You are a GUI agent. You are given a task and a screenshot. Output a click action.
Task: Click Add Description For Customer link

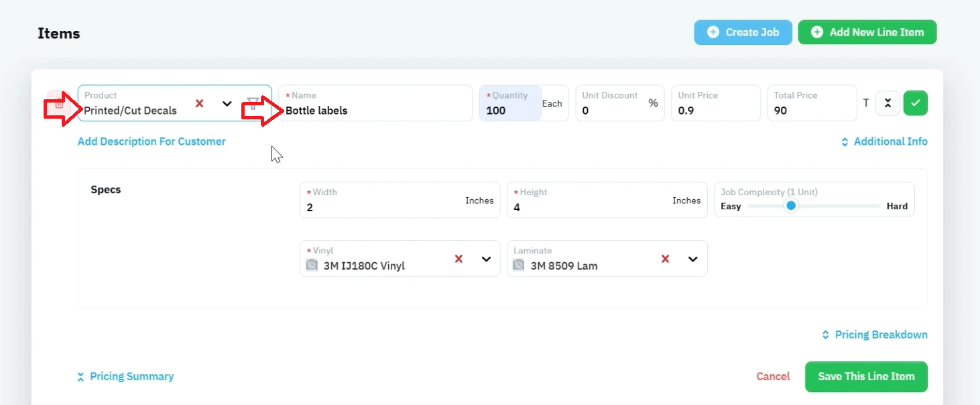click(151, 141)
